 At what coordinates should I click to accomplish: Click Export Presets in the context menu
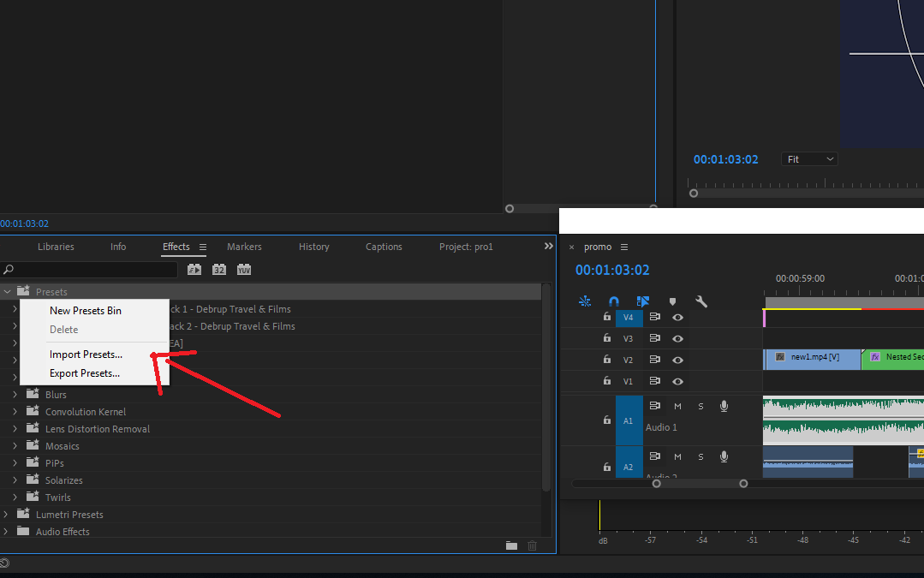pos(86,372)
